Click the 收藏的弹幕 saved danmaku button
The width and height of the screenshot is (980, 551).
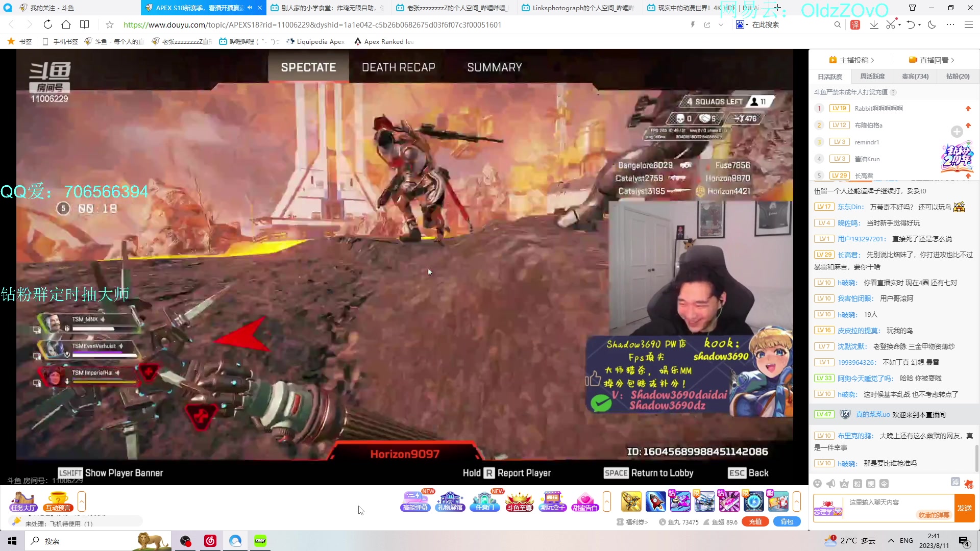click(934, 515)
